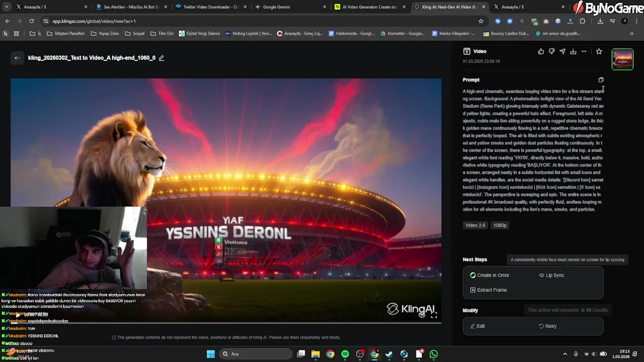Image resolution: width=644 pixels, height=362 pixels.
Task: Share the video using the paper plane icon
Action: pos(562,51)
